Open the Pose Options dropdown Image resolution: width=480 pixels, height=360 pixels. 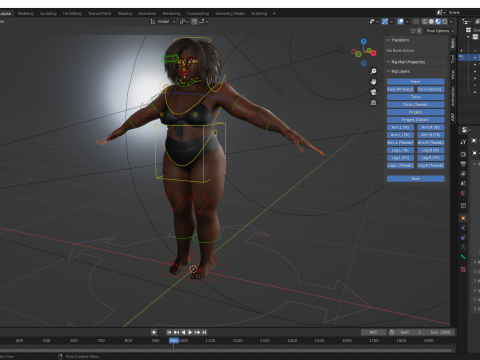[440, 31]
